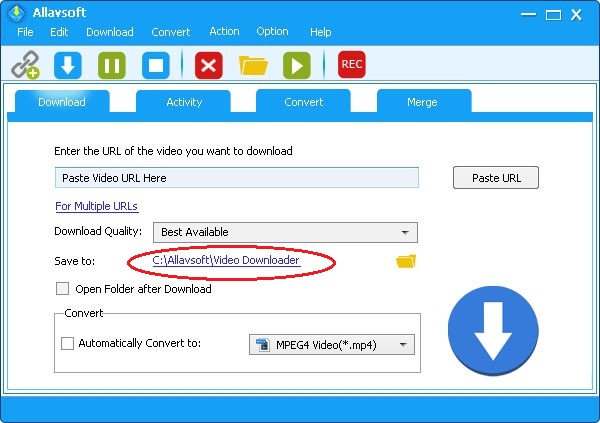Close the Allavsoft window
This screenshot has height=423, width=600.
[576, 15]
